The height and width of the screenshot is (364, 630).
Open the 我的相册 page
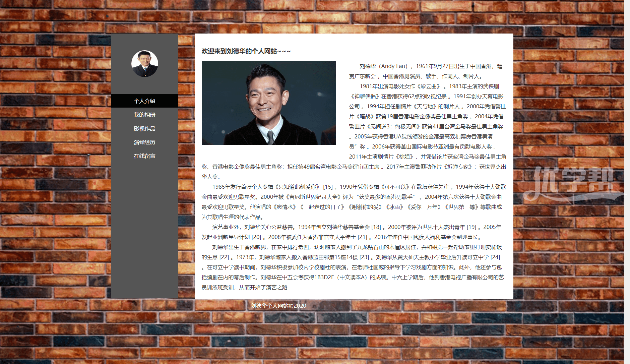coord(144,115)
